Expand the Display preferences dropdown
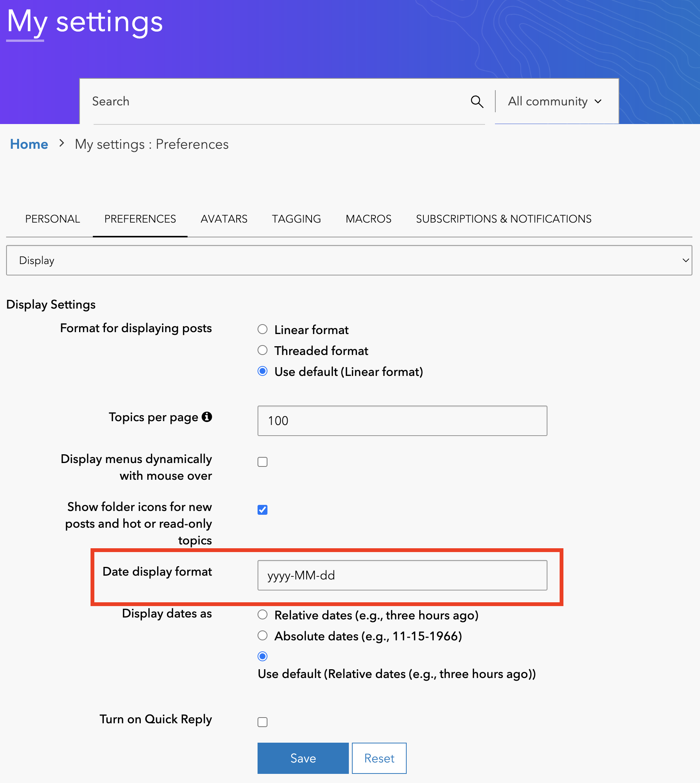The height and width of the screenshot is (783, 700). click(349, 260)
